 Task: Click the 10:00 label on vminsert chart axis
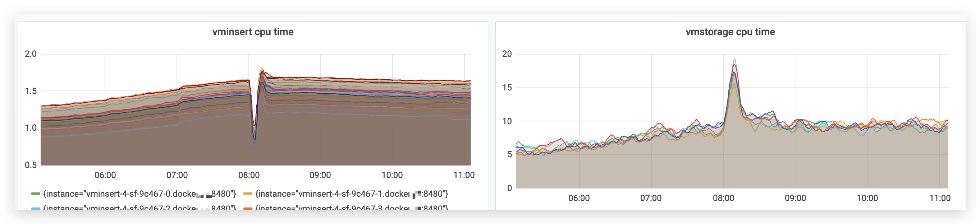392,175
